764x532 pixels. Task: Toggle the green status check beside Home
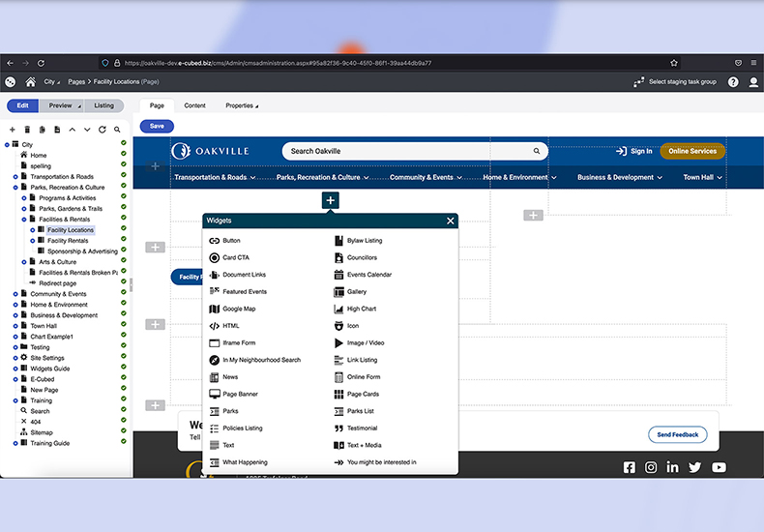click(x=124, y=155)
